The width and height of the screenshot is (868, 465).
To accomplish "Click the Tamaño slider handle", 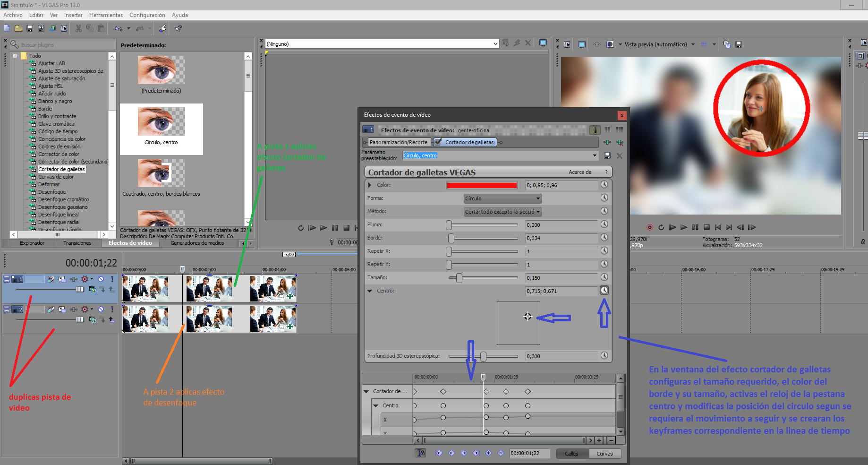I will (459, 278).
